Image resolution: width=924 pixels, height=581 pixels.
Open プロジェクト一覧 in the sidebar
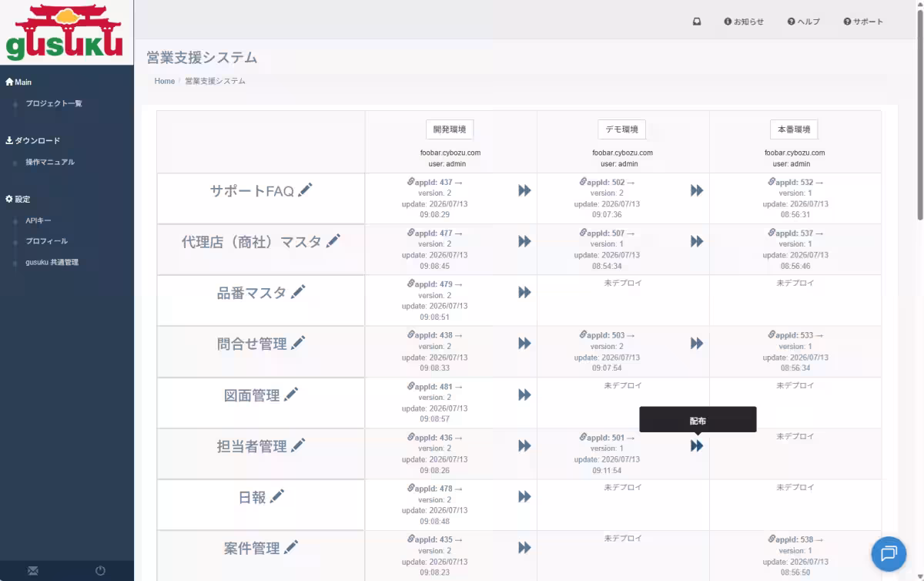coord(53,103)
